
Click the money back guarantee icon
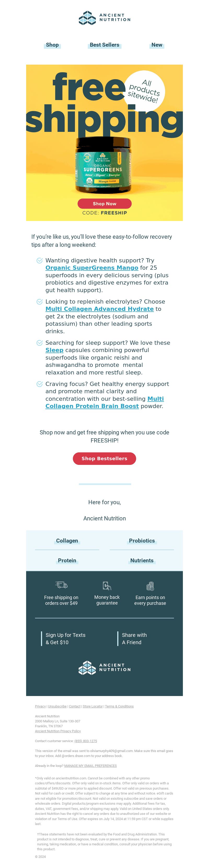tap(107, 585)
